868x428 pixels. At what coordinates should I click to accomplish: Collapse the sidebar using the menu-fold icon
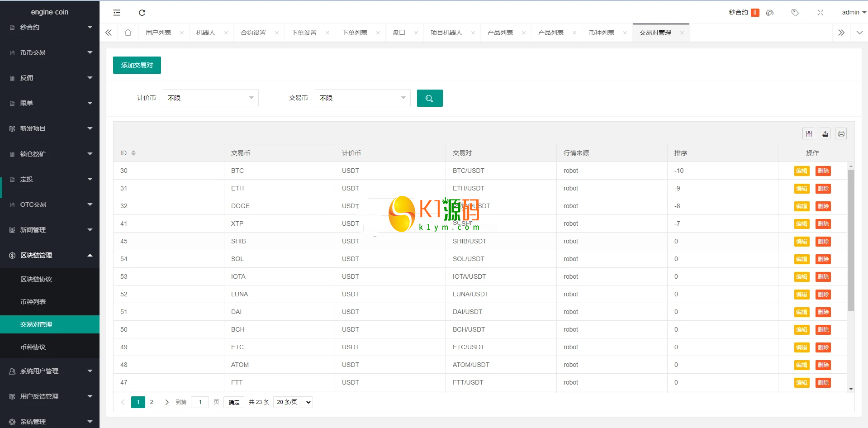tap(117, 13)
